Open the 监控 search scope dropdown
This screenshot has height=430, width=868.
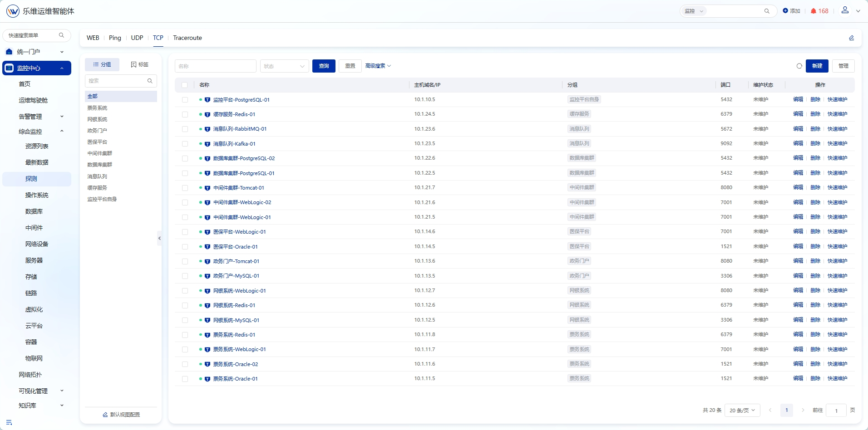[693, 11]
